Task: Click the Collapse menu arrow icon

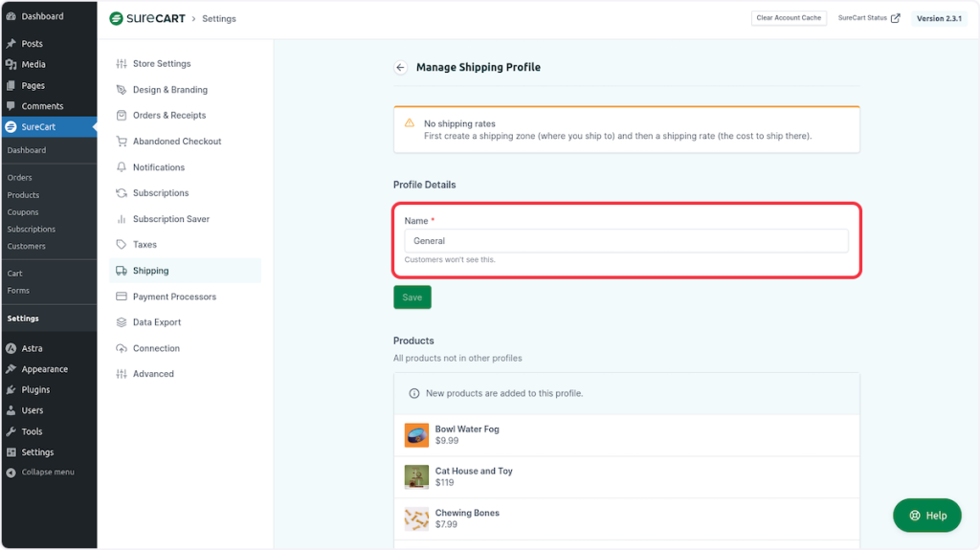Action: click(x=11, y=473)
